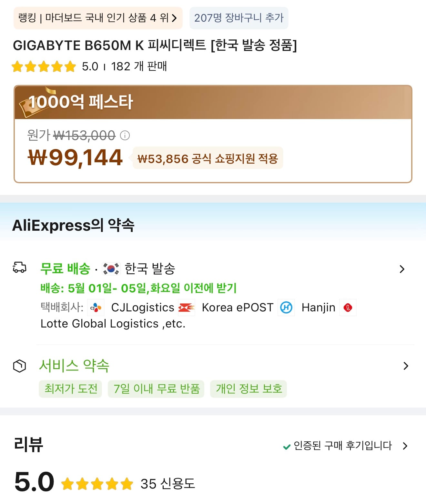Viewport: 426px width, 504px height.
Task: Open the motherboard ranking badge
Action: 98,18
